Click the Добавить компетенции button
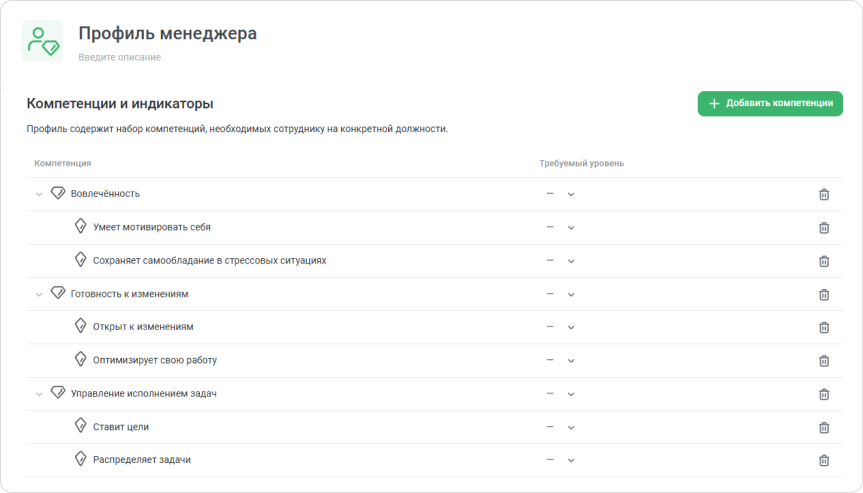The height and width of the screenshot is (493, 863). click(x=770, y=103)
